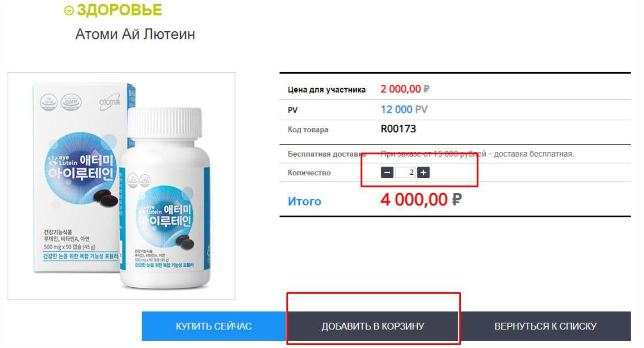Click the Количество label
Screen dimensions: 644x348
[x=309, y=173]
